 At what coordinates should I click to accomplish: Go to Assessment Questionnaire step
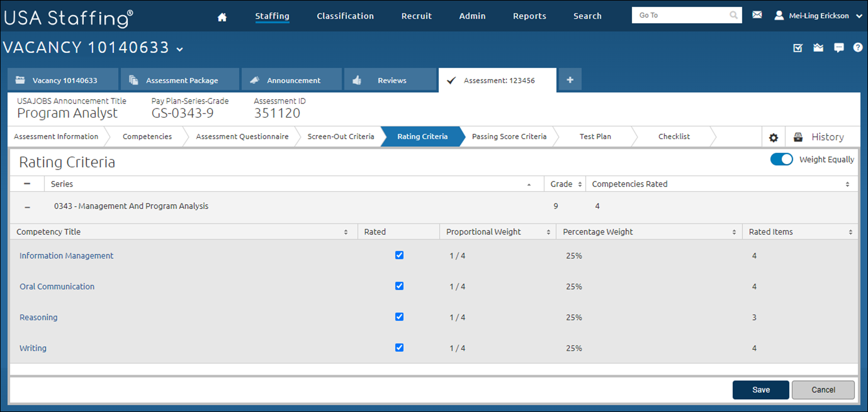pyautogui.click(x=242, y=136)
